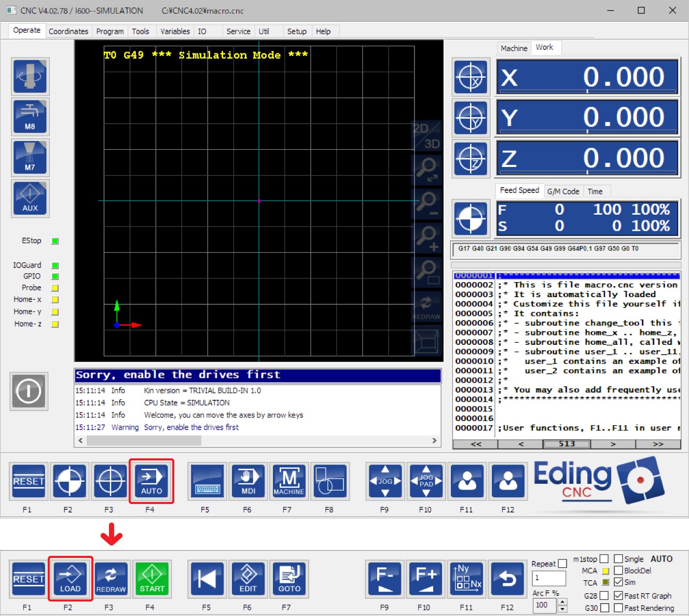The height and width of the screenshot is (616, 689).
Task: Zero the Y axis icon
Action: [x=471, y=118]
